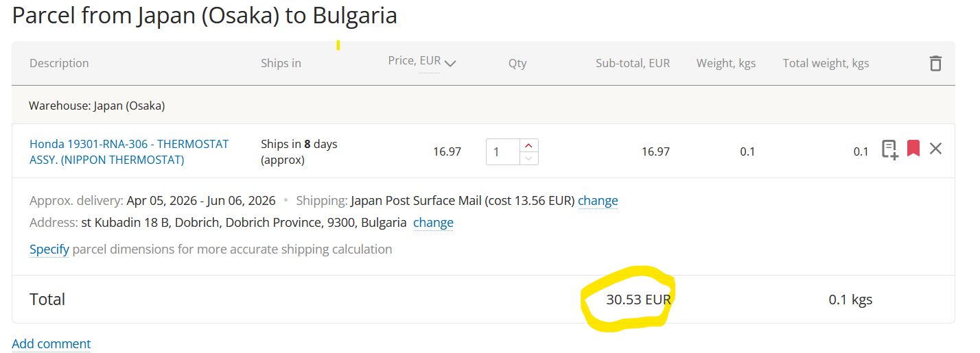Click the quantity input field
This screenshot has width=980, height=353.
click(503, 152)
